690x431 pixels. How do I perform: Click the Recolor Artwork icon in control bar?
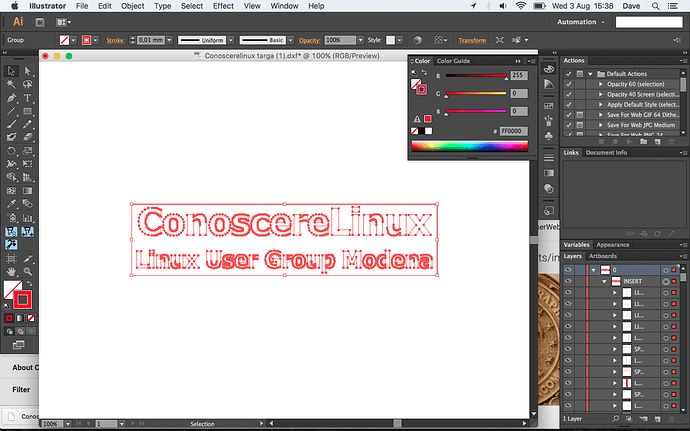click(418, 40)
